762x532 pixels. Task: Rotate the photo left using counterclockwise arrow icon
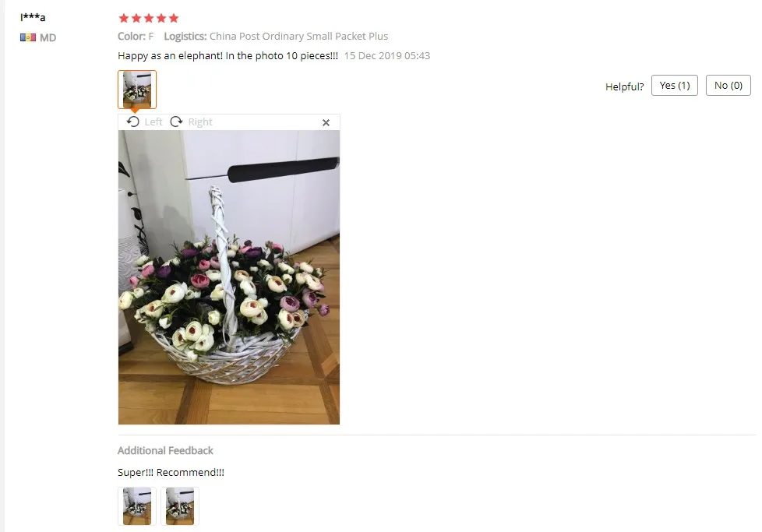132,122
